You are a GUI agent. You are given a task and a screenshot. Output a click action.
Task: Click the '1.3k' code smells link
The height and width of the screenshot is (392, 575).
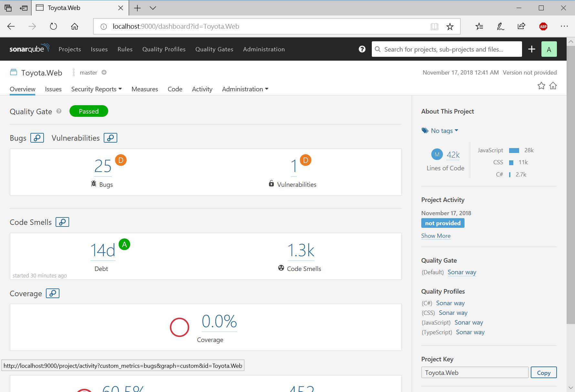tap(301, 251)
